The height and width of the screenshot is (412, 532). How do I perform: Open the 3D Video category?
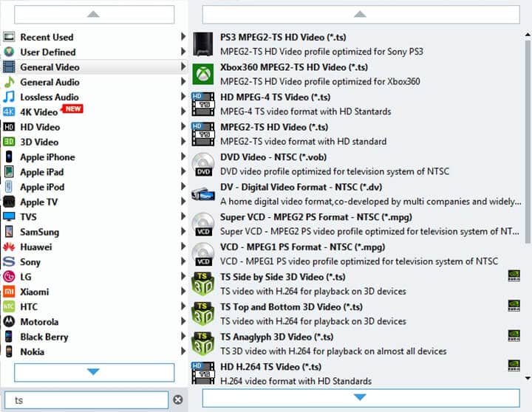pos(95,142)
